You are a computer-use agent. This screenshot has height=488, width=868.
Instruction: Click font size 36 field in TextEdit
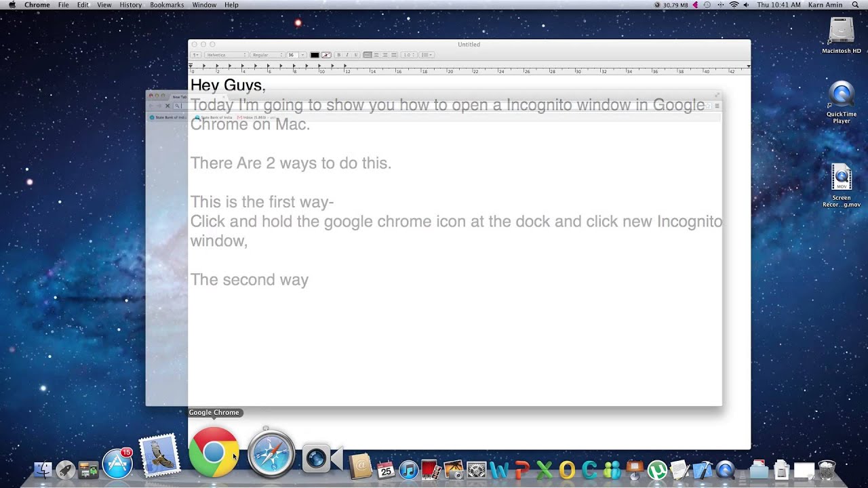coord(292,55)
